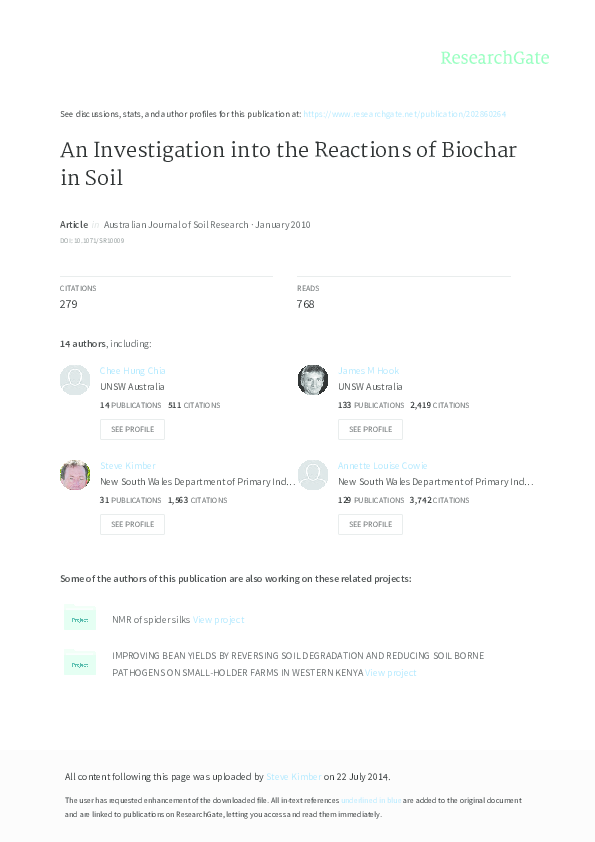Click the Project icon for the Kenya bean yields project
Viewport: 595px width, 842px height.
(80, 664)
